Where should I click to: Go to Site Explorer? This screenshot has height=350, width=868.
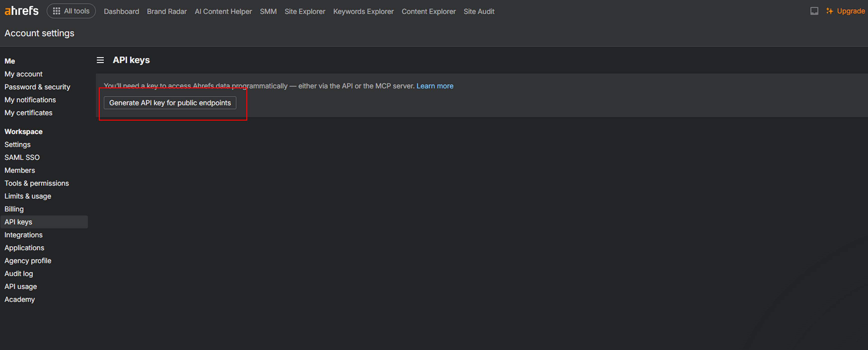coord(305,11)
